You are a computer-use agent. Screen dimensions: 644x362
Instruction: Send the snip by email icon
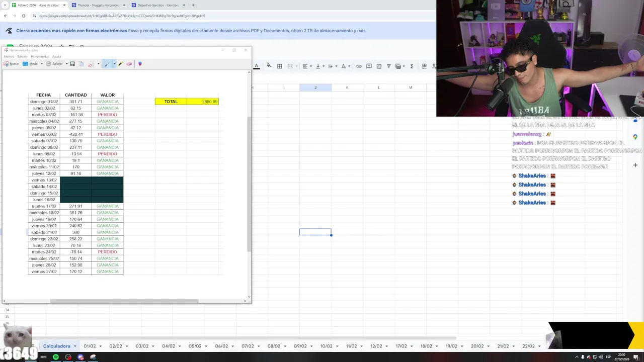[x=91, y=64]
